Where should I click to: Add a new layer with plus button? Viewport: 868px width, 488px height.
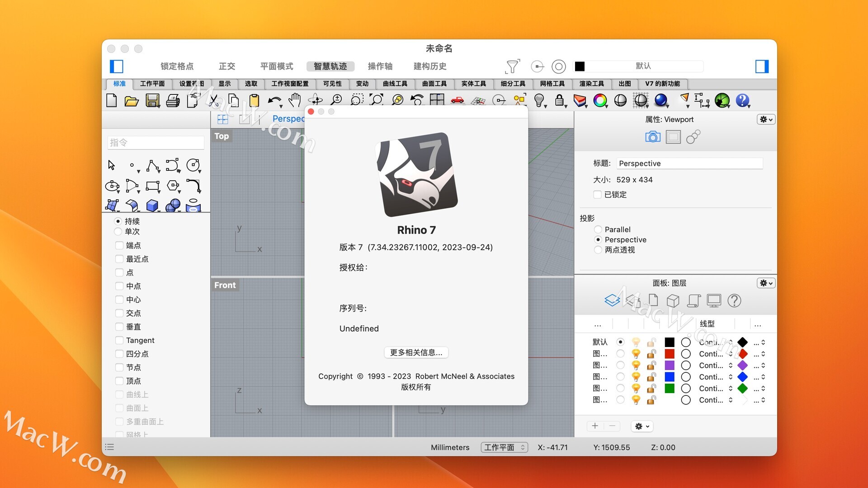[x=595, y=426]
